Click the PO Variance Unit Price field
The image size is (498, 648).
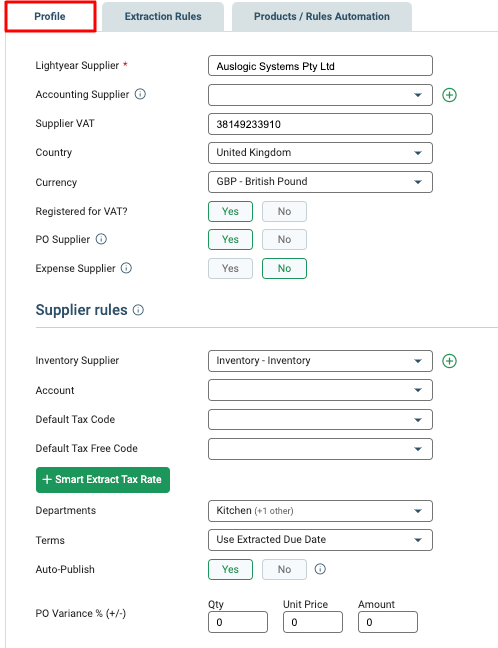[313, 622]
